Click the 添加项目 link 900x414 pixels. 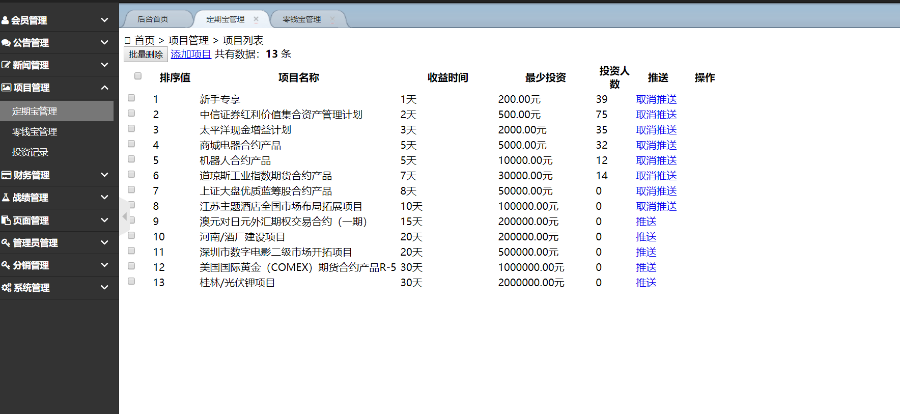191,53
